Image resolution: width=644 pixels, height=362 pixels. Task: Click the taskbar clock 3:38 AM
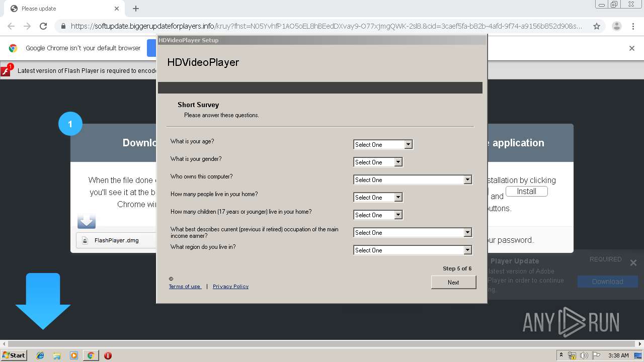coord(618,355)
